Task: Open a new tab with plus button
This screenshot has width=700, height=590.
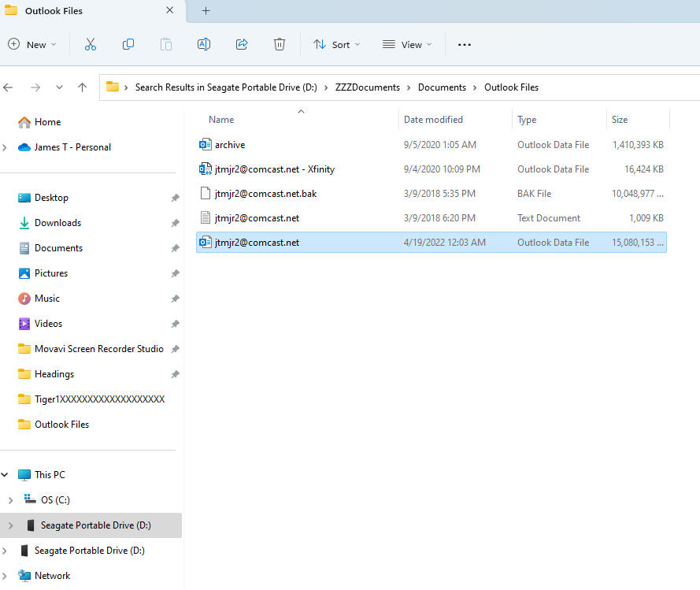Action: (x=206, y=11)
